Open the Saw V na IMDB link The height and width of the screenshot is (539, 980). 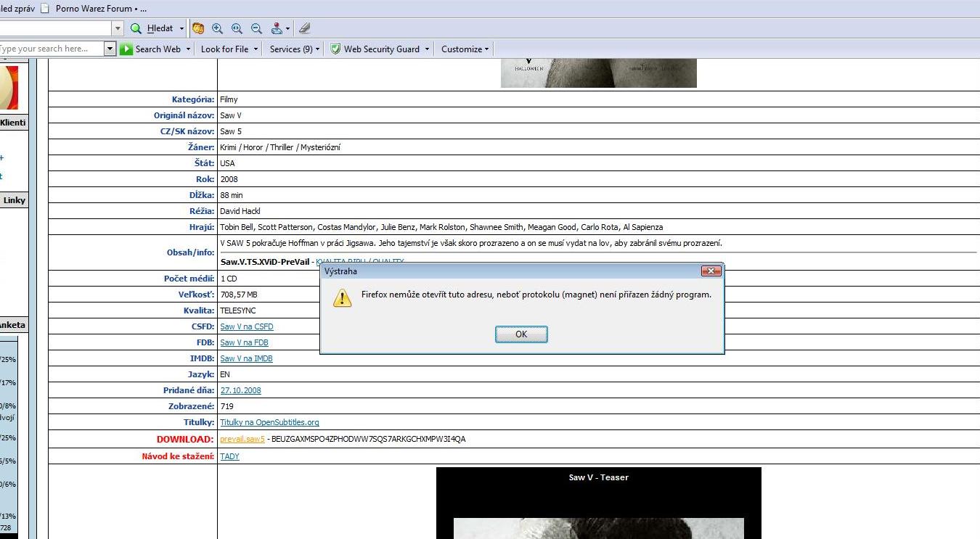pyautogui.click(x=246, y=358)
